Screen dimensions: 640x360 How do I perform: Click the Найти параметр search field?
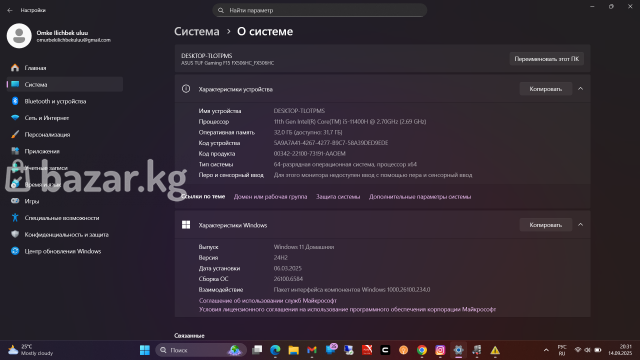(x=320, y=10)
